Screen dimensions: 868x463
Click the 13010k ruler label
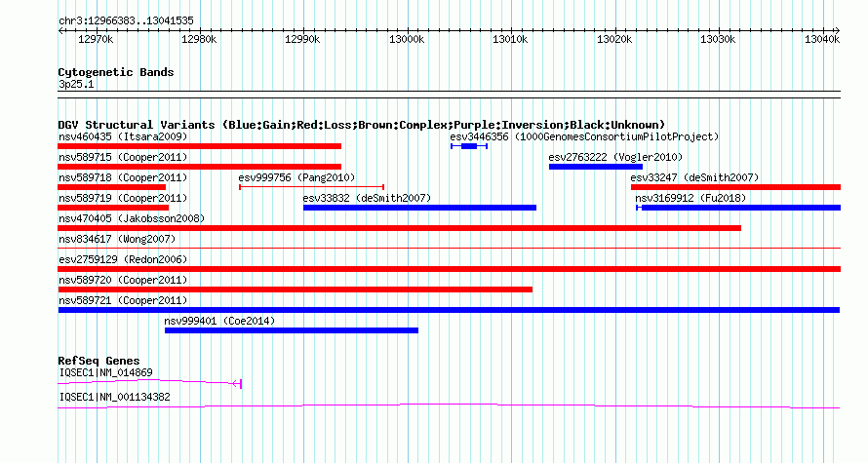click(x=510, y=39)
